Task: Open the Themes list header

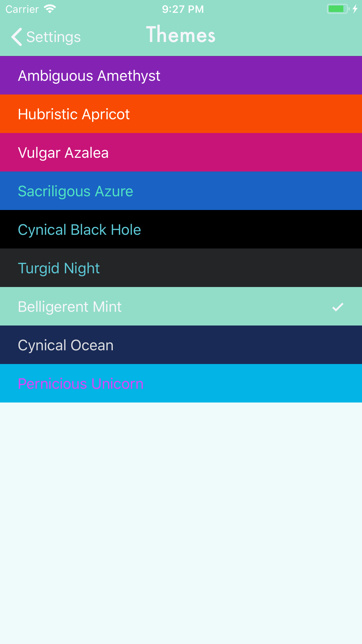Action: (181, 35)
